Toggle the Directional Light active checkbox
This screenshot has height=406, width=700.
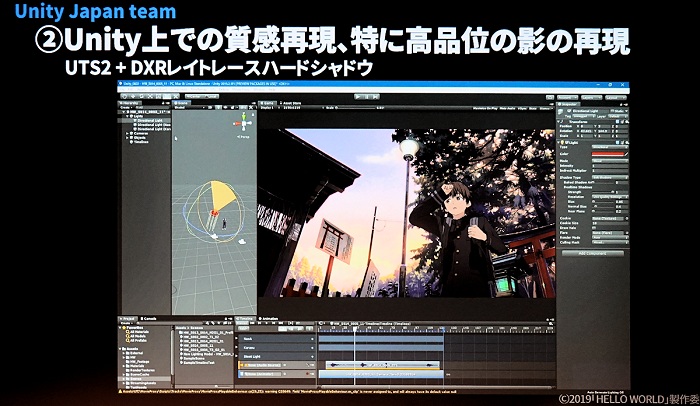pyautogui.click(x=569, y=111)
